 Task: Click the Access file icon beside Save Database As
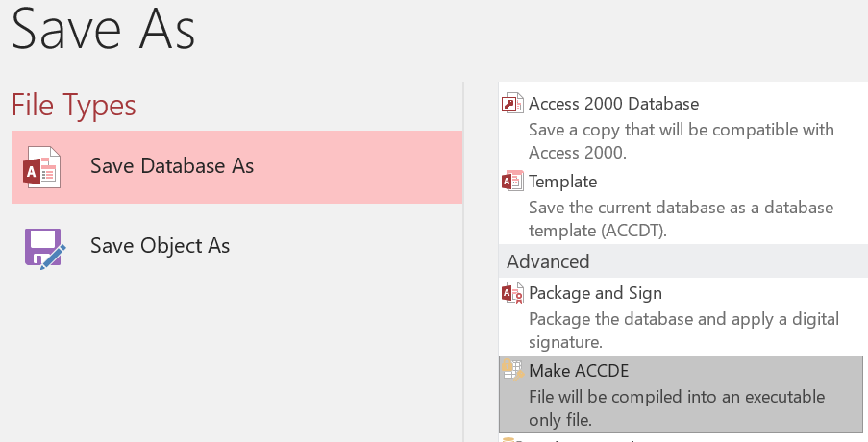coord(41,167)
